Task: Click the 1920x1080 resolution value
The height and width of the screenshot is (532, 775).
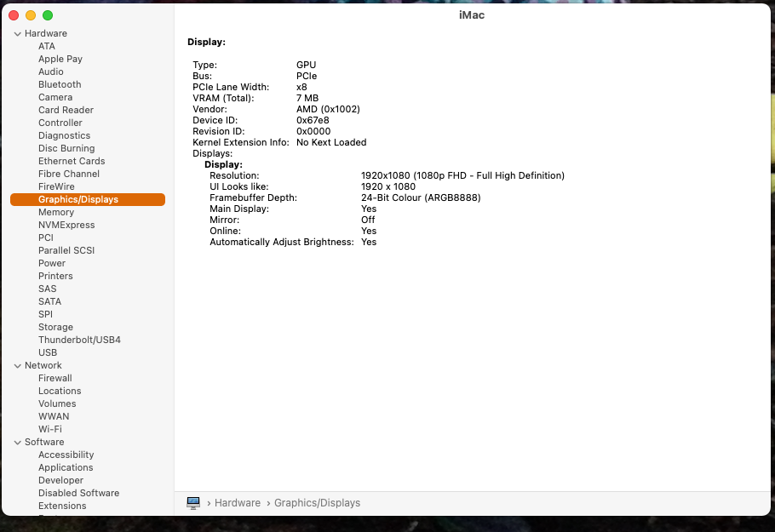Action: pyautogui.click(x=462, y=176)
